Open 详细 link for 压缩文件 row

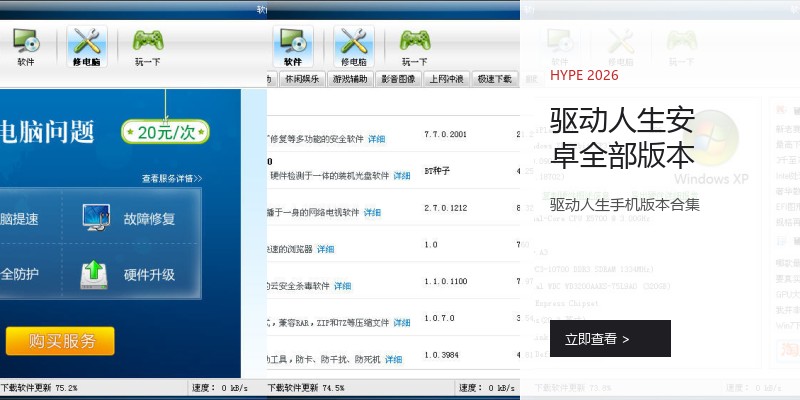[402, 322]
